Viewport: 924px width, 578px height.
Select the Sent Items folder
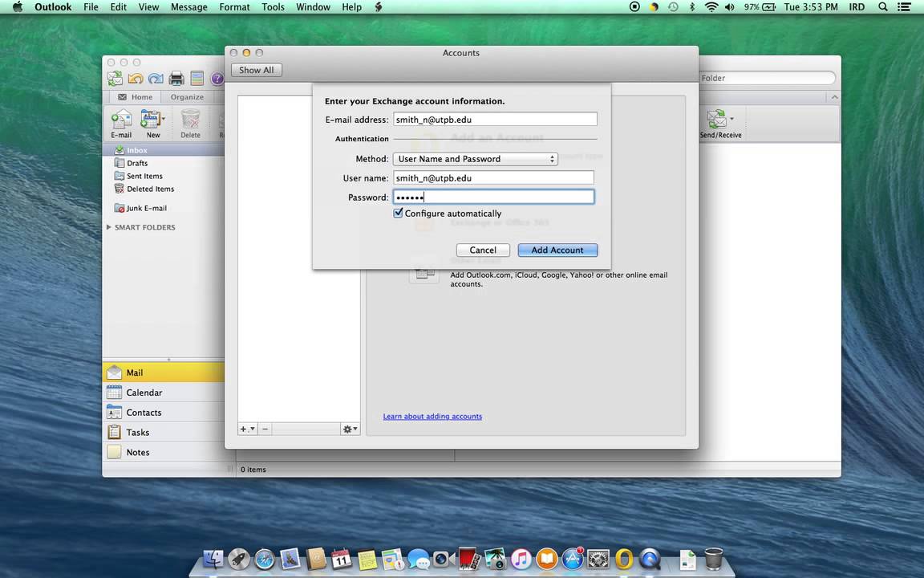[164, 176]
